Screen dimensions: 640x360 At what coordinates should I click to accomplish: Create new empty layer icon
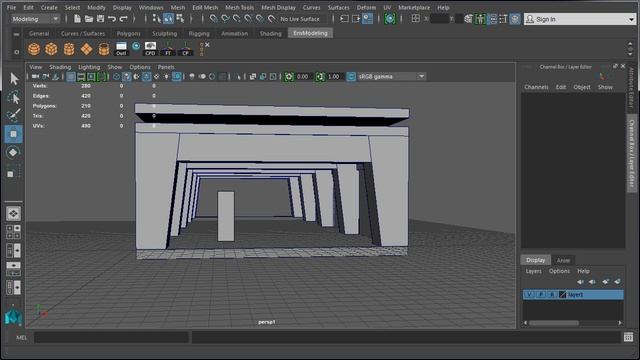point(605,282)
